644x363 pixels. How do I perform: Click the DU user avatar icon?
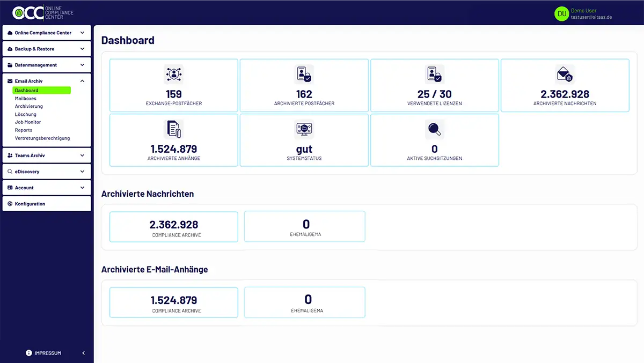coord(561,14)
